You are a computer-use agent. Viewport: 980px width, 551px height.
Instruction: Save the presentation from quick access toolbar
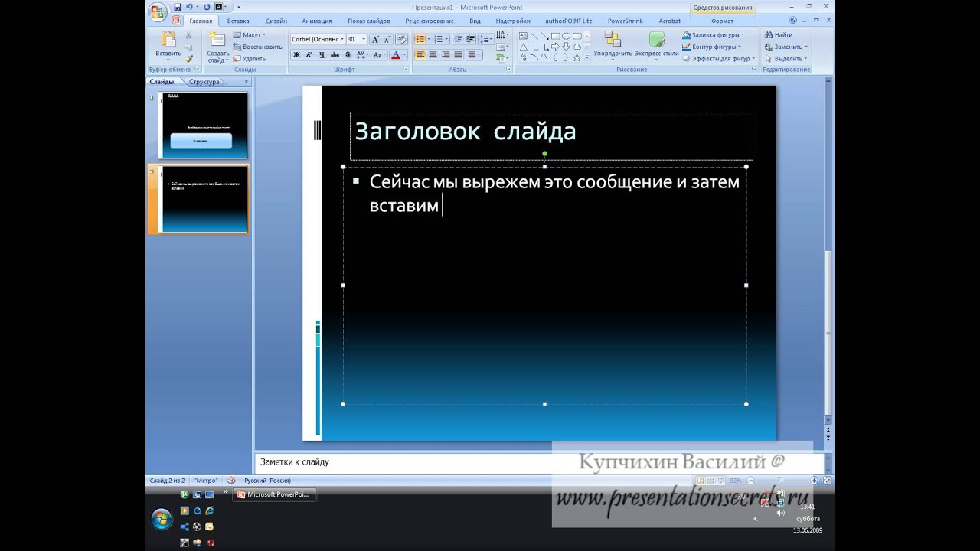[178, 7]
